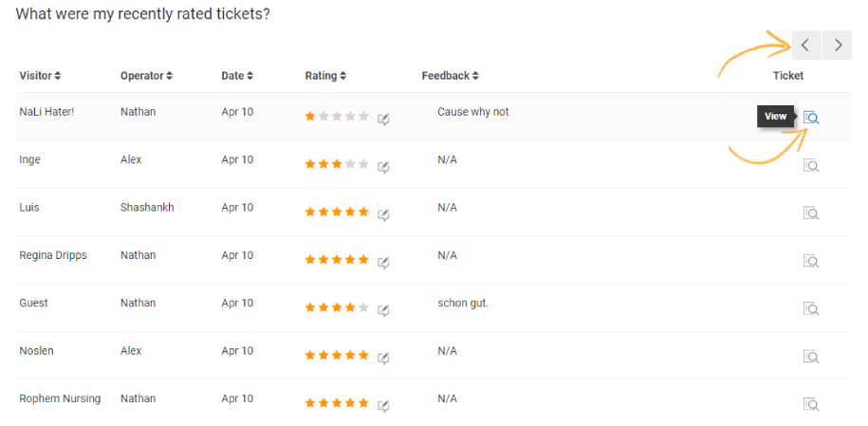The height and width of the screenshot is (426, 868).
Task: Sort by the Feedback column header
Action: 450,76
